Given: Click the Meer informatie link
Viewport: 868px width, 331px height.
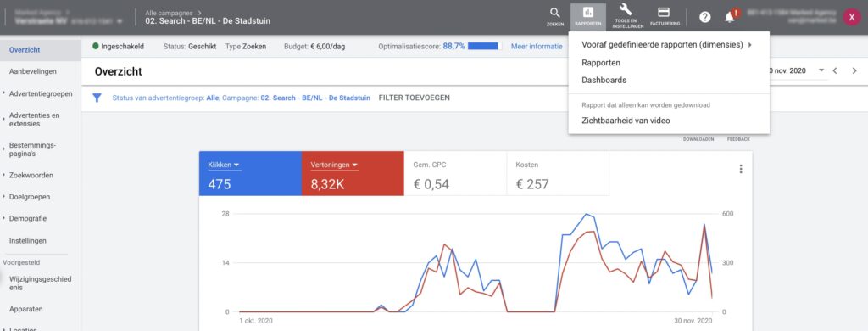Looking at the screenshot, I should coord(537,47).
